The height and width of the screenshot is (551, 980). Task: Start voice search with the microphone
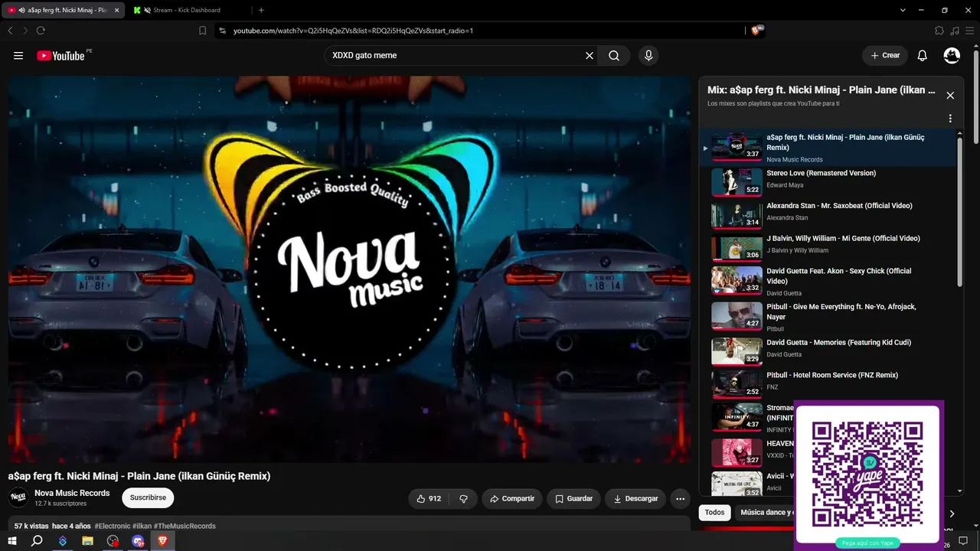[648, 55]
